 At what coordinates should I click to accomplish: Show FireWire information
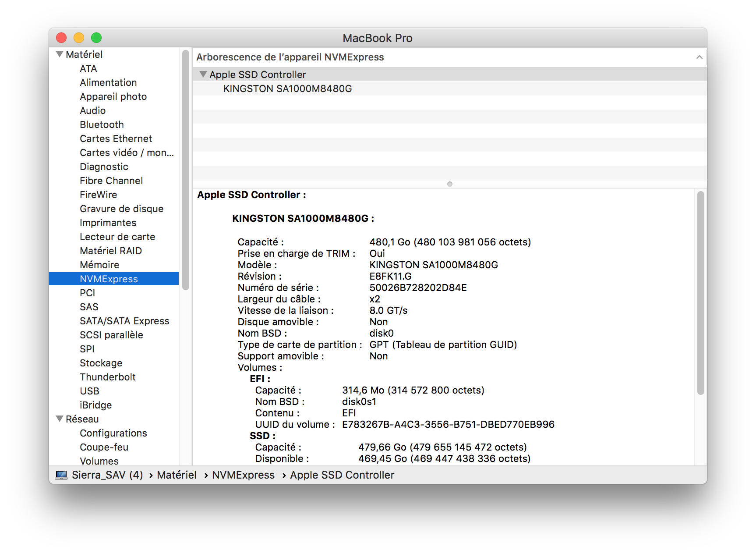point(98,195)
